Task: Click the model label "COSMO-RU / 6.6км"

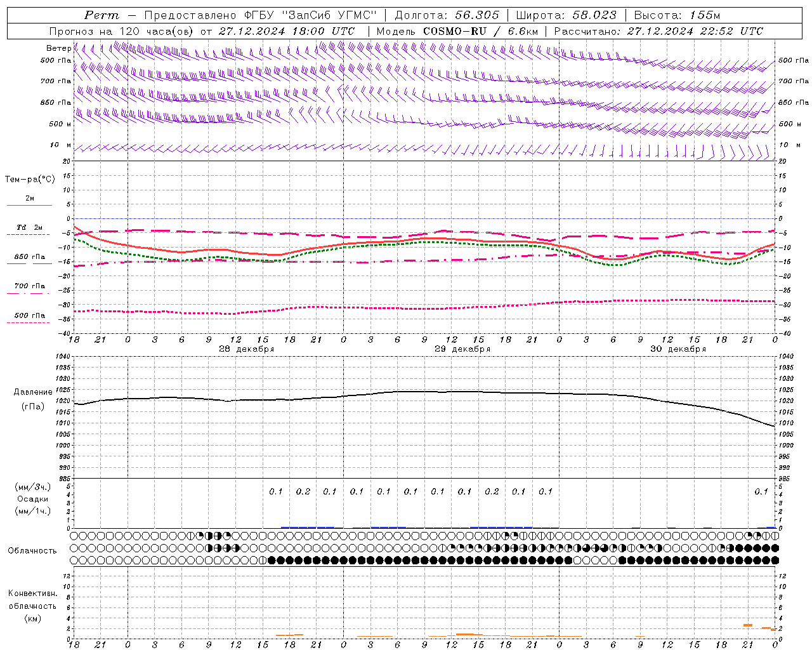Action: pyautogui.click(x=481, y=31)
